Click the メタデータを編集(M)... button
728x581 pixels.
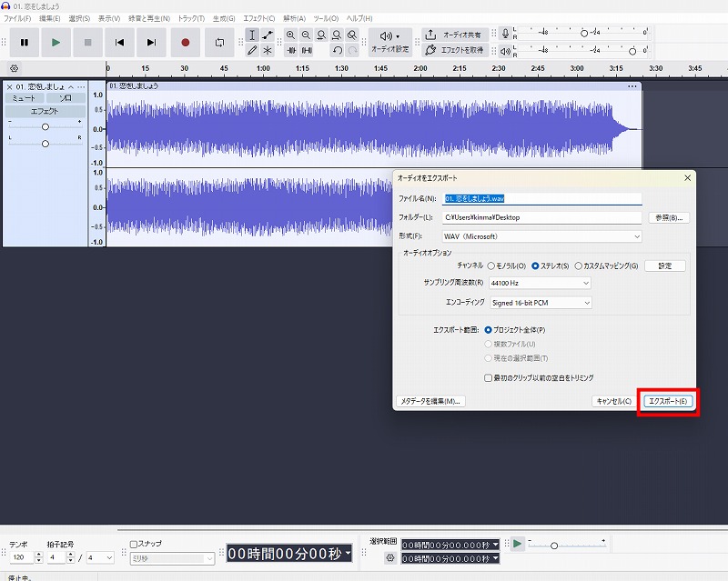(430, 401)
